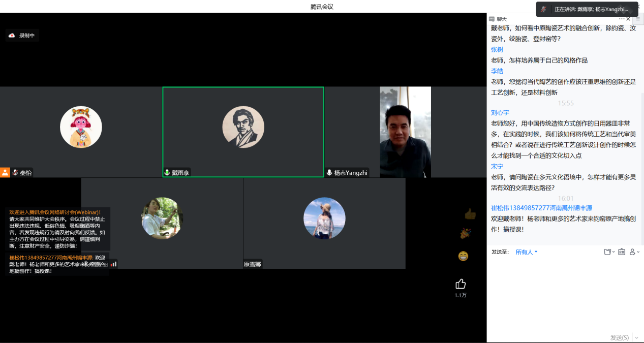Select 杨志Yangzhi's live video feed
The image size is (644, 343).
point(405,131)
